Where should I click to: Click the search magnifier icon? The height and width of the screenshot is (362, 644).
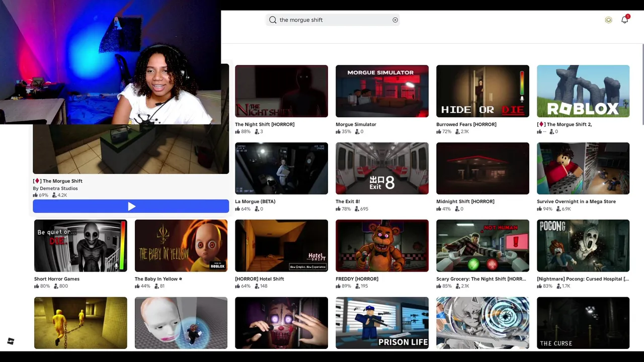click(273, 20)
